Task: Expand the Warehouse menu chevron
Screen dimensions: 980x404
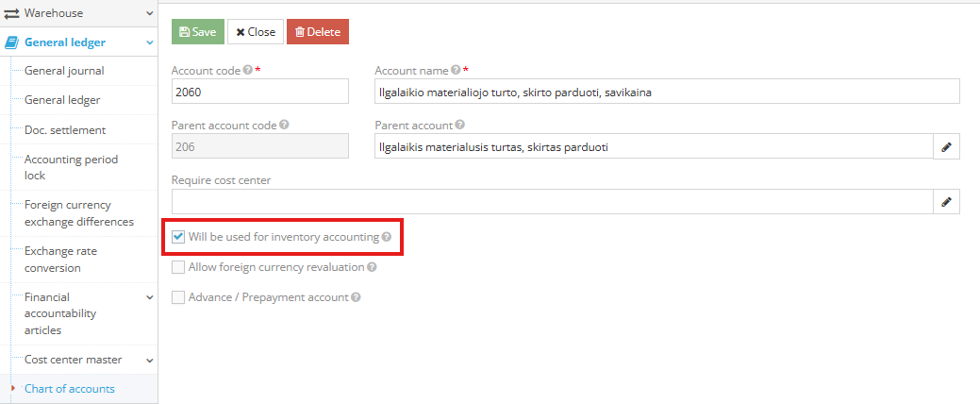Action: [149, 13]
